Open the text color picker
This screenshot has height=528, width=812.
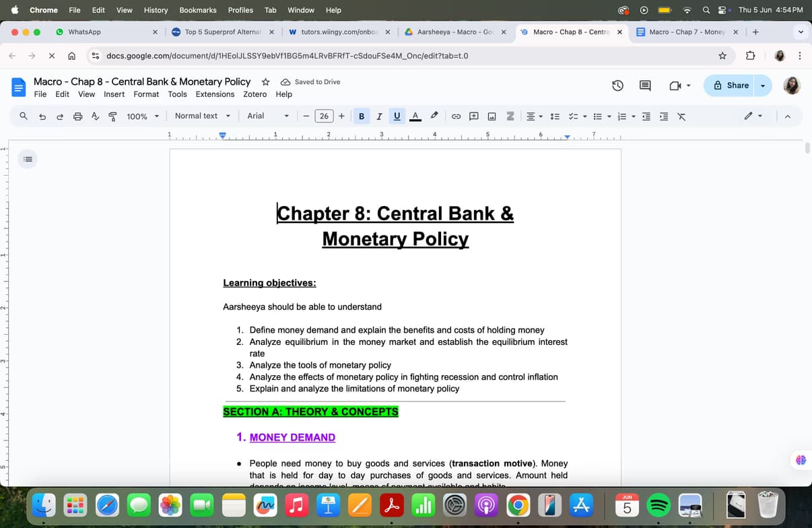pyautogui.click(x=415, y=116)
